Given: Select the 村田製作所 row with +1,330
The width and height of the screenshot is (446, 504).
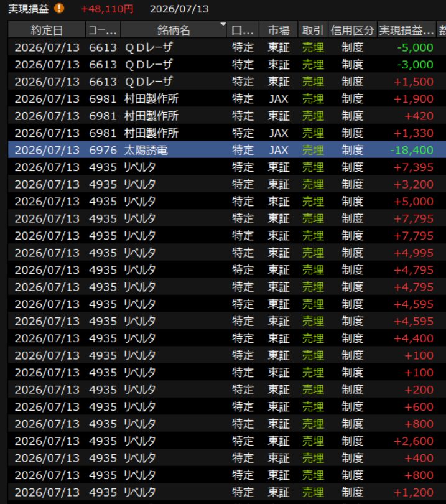Looking at the screenshot, I should click(227, 133).
